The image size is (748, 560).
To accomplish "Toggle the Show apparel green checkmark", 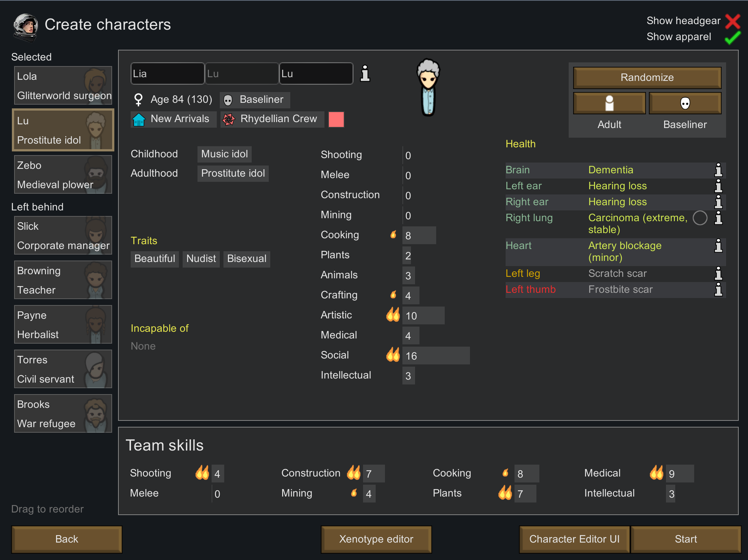I will 732,37.
